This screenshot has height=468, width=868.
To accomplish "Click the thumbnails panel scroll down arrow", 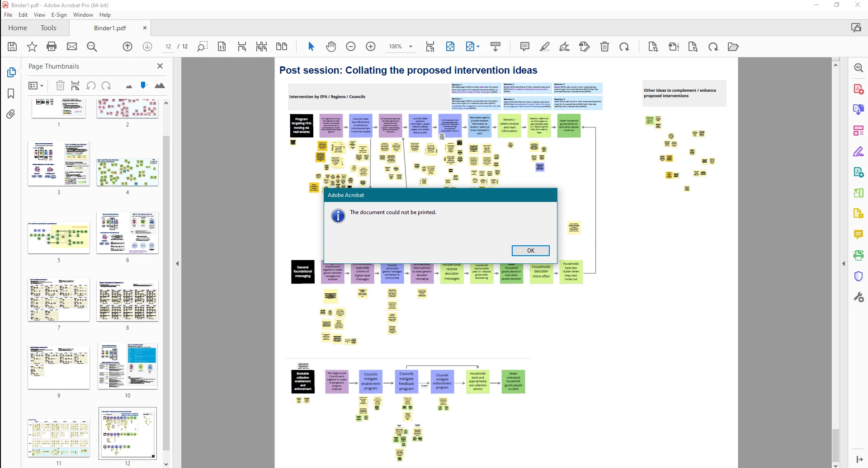I will click(166, 463).
